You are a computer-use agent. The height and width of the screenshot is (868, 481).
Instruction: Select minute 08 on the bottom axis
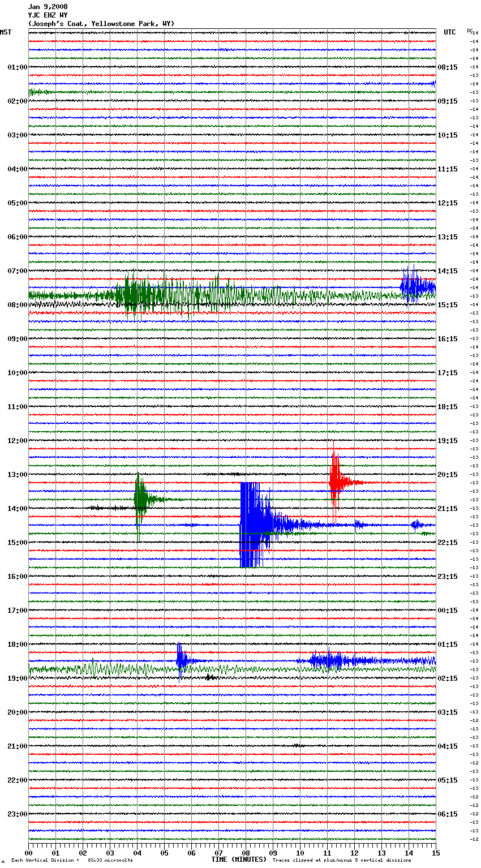(x=246, y=853)
